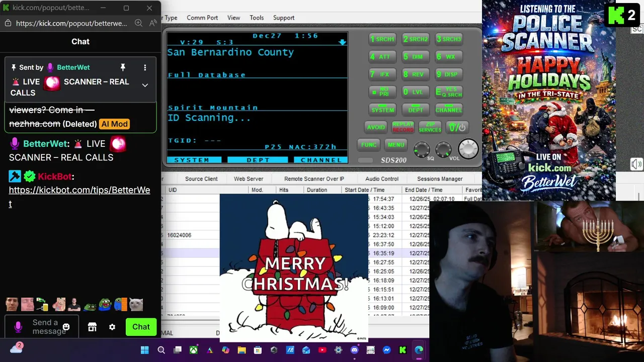This screenshot has width=644, height=362.
Task: Open the Comm Port menu
Action: pos(202,18)
